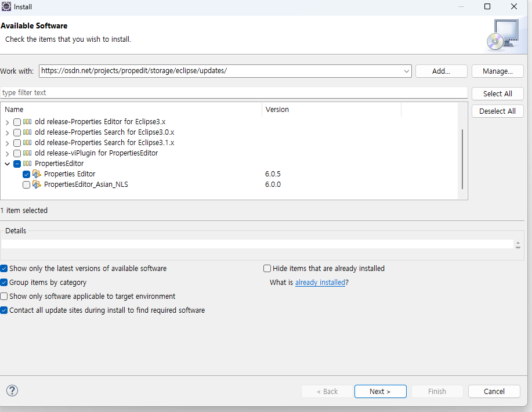Click Select All
The width and height of the screenshot is (532, 412).
[497, 93]
